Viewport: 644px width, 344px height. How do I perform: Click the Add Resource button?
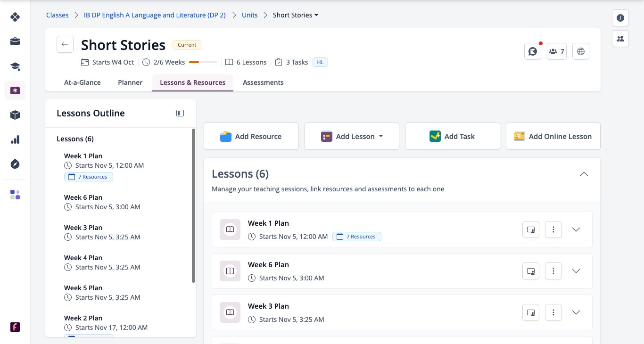coord(251,137)
